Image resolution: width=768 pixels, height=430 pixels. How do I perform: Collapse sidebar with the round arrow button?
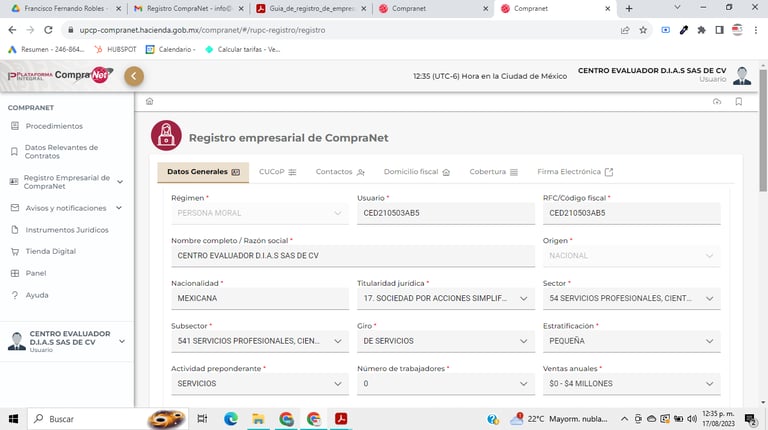coord(134,76)
